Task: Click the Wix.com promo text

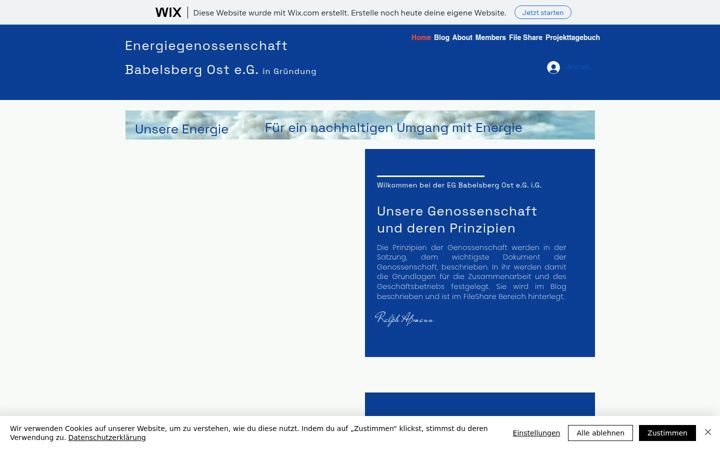Action: coord(349,13)
